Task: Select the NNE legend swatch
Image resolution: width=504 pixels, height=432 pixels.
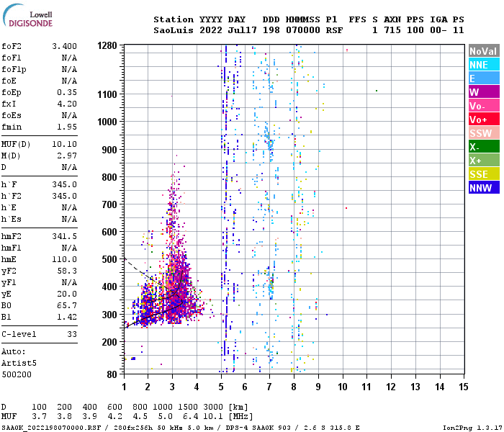Action: [x=484, y=65]
